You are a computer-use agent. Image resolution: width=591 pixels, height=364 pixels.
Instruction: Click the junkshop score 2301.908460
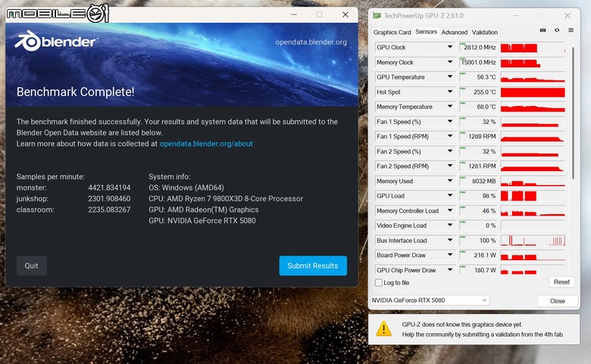[x=109, y=198]
